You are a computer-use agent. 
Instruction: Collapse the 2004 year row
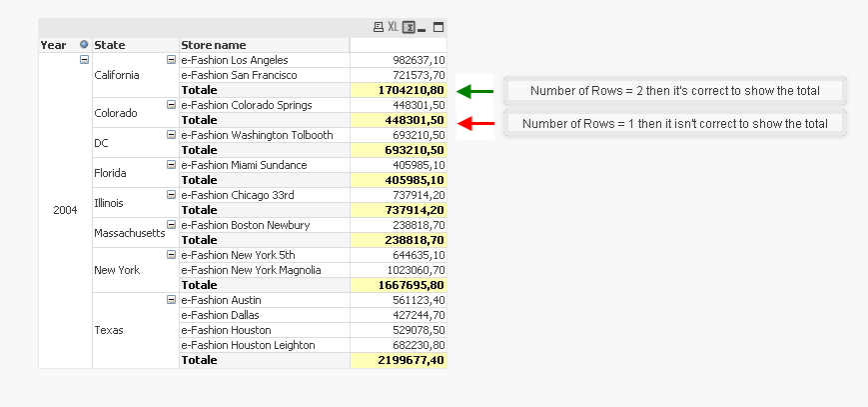pyautogui.click(x=84, y=60)
